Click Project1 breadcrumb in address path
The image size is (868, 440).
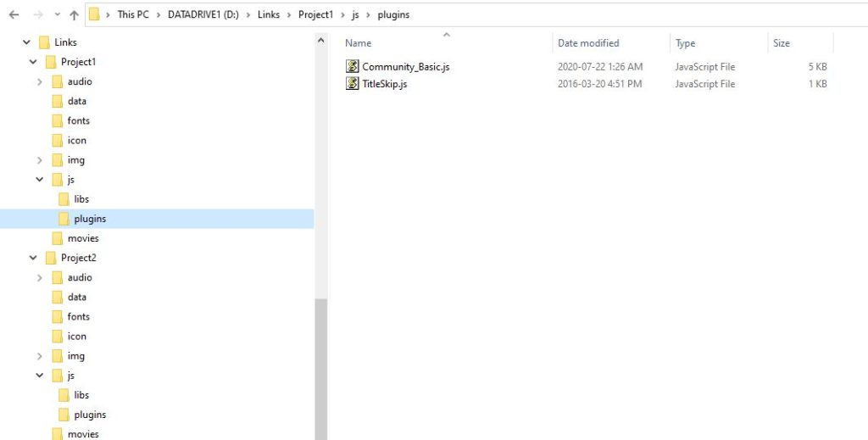tap(315, 14)
